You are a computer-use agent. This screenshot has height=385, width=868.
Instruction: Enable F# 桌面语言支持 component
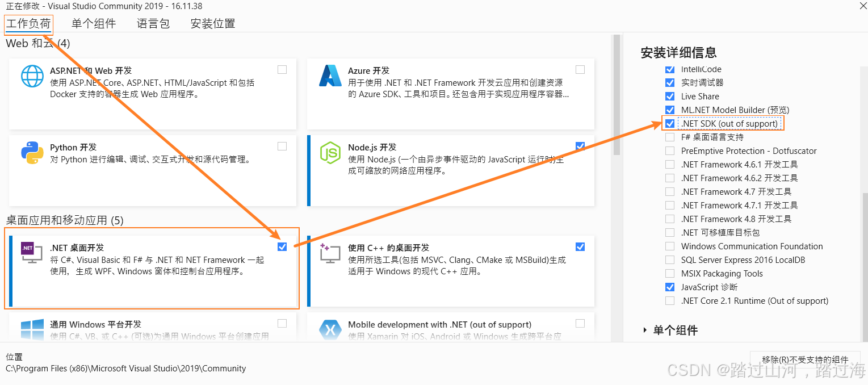tap(670, 137)
